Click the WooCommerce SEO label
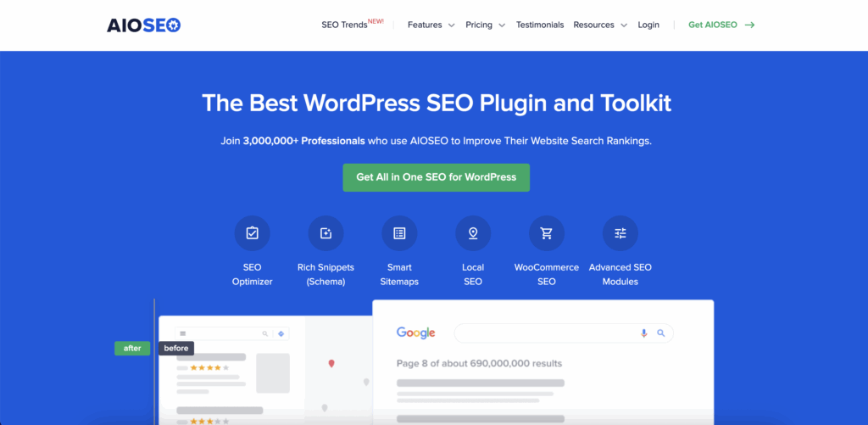 pos(547,274)
